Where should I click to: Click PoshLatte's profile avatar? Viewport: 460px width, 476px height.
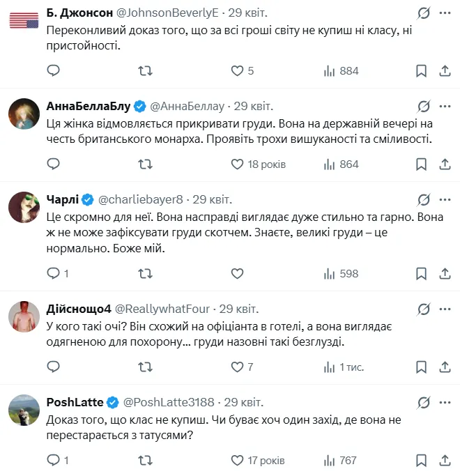(24, 410)
